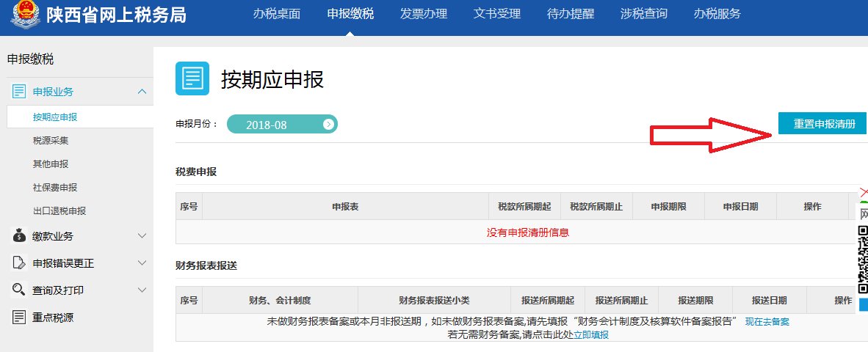
Task: Click the 申报日期 column header
Action: click(x=741, y=207)
